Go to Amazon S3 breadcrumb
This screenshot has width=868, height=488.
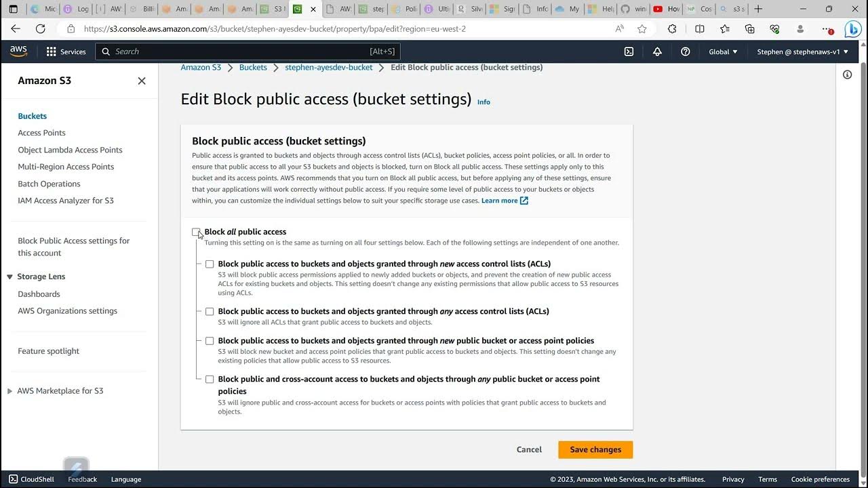(x=201, y=67)
